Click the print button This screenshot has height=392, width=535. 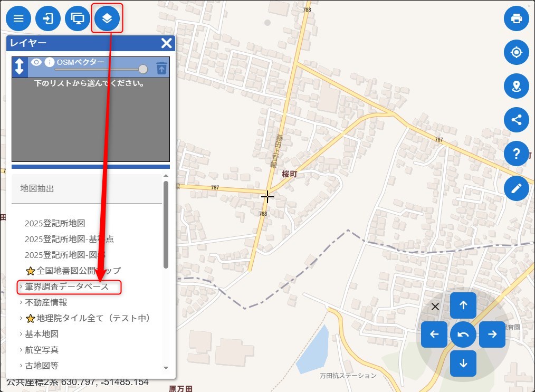pyautogui.click(x=516, y=19)
